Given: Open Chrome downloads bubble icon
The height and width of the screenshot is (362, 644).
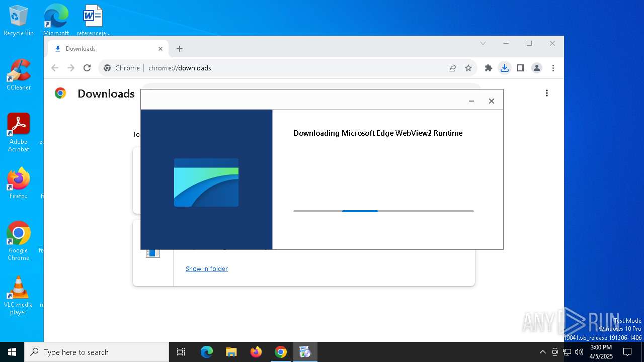Looking at the screenshot, I should [x=505, y=68].
